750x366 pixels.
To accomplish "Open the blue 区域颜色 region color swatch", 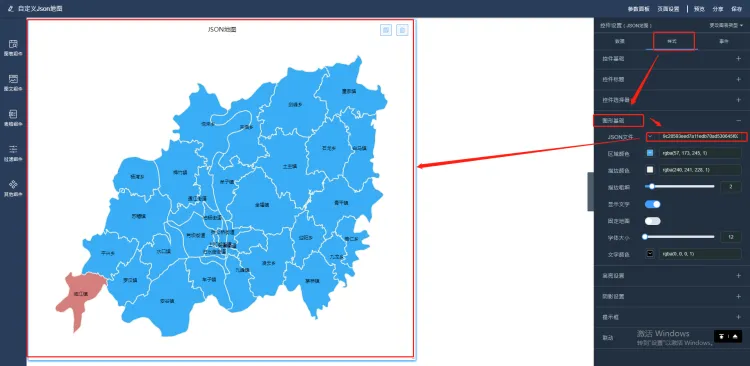I will [x=650, y=153].
